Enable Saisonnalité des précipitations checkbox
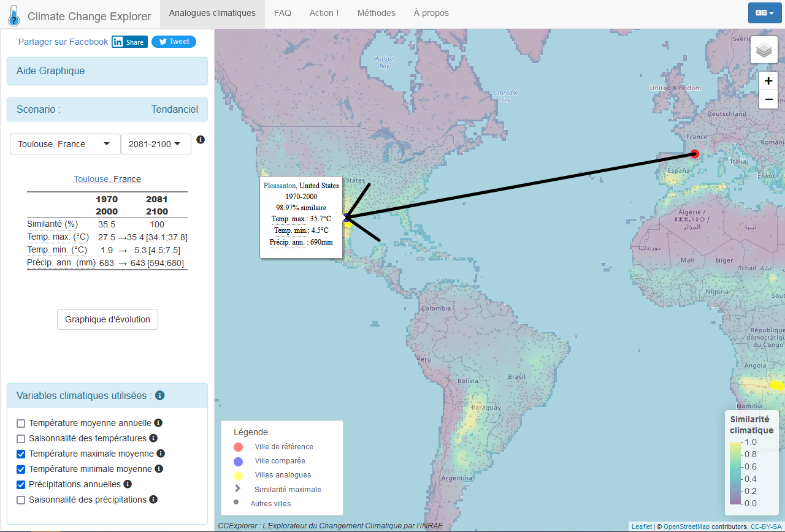 click(x=21, y=500)
